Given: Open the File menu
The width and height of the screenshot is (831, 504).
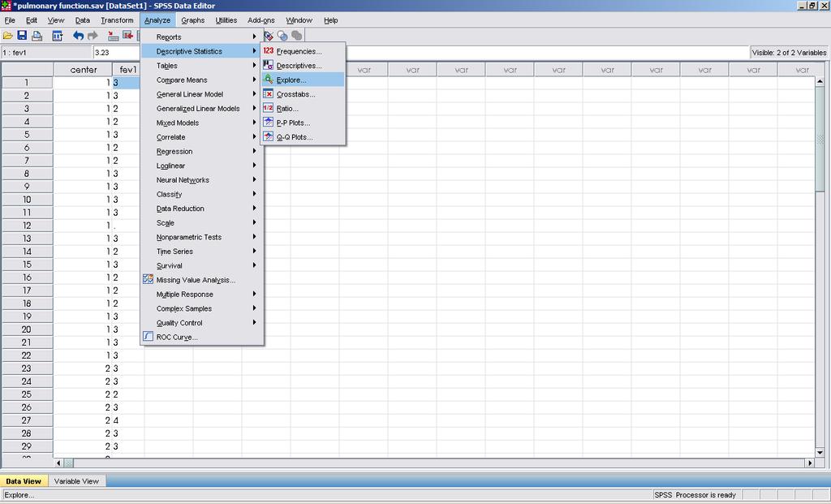Looking at the screenshot, I should tap(10, 20).
